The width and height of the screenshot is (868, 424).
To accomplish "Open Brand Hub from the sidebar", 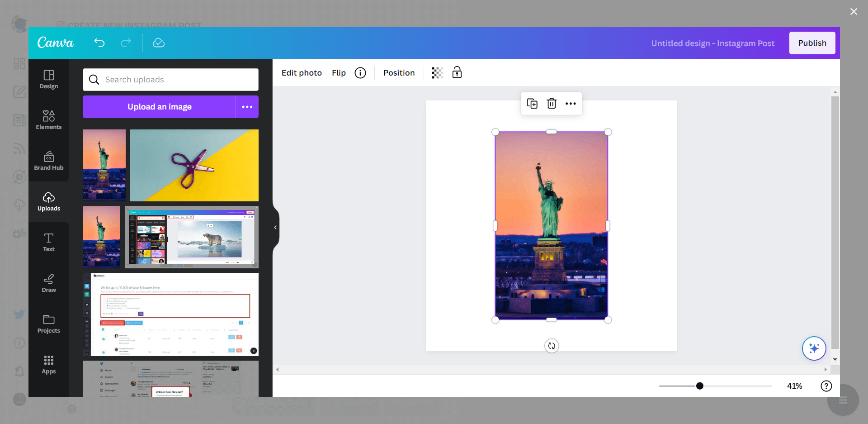I will coord(48,161).
